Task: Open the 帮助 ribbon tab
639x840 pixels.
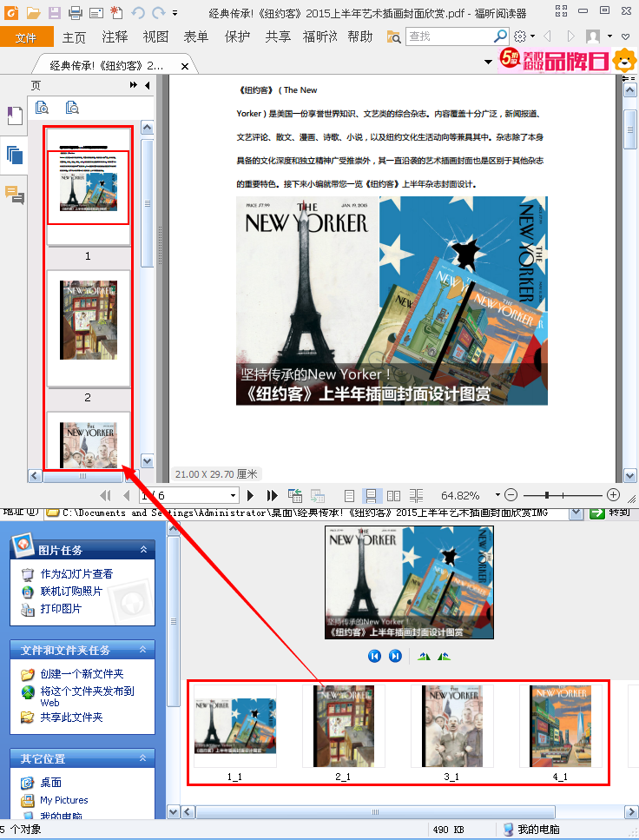Action: point(360,37)
